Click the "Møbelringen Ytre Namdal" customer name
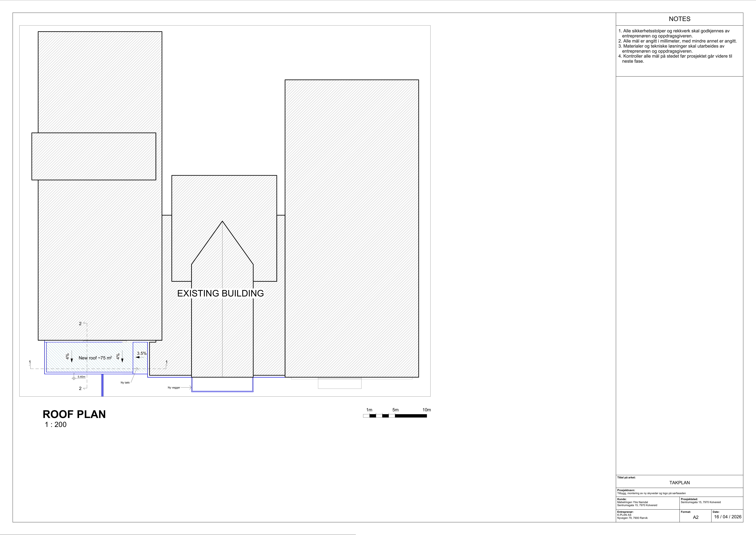Screen dimensions: 756x535 click(x=633, y=502)
